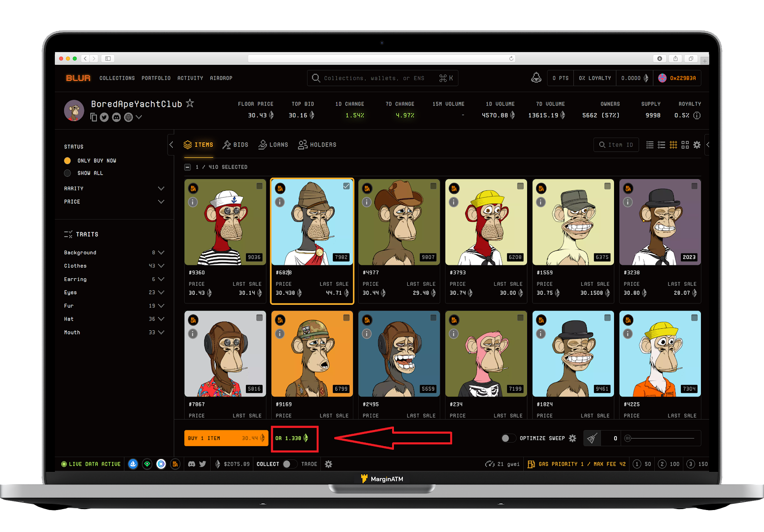Flip the Collect / Trade toggle
The height and width of the screenshot is (532, 764).
tap(289, 464)
